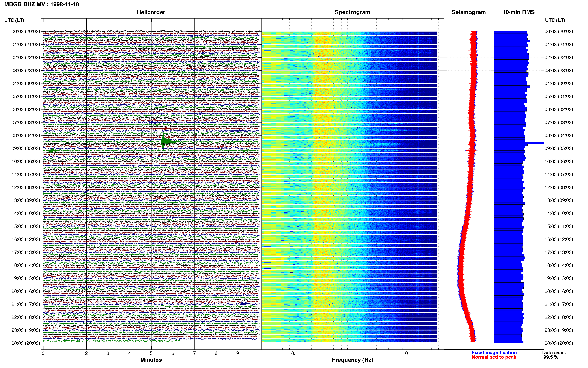Select the Fixed magnification legend text

pyautogui.click(x=494, y=352)
